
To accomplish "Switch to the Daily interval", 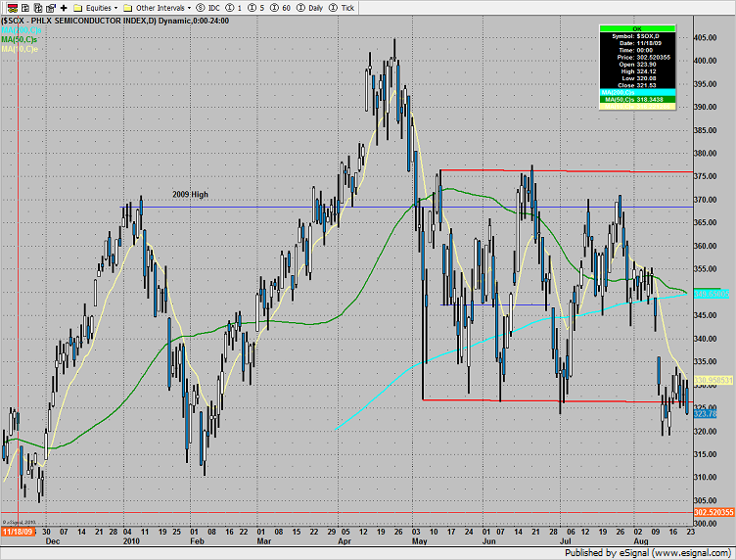I will tap(310, 8).
